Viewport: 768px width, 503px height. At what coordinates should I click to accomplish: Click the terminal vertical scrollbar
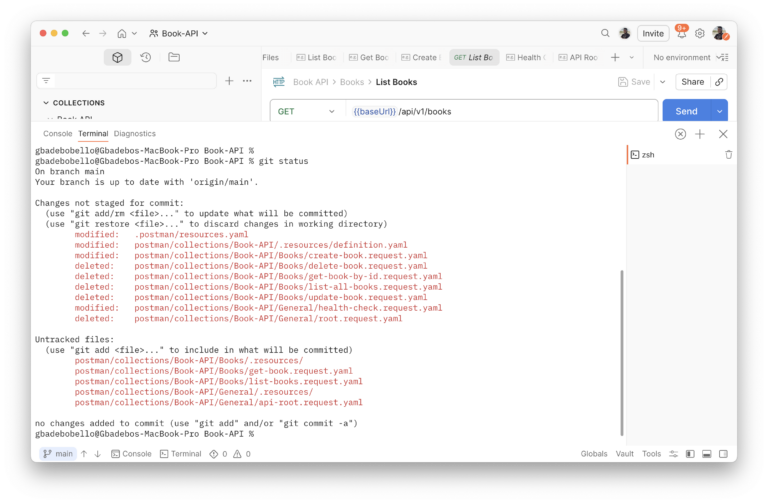point(622,352)
